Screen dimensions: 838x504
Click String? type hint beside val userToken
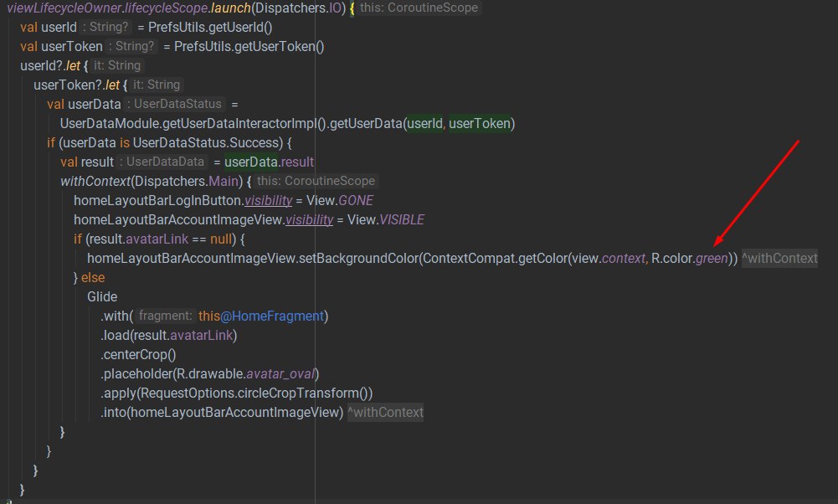tap(131, 47)
